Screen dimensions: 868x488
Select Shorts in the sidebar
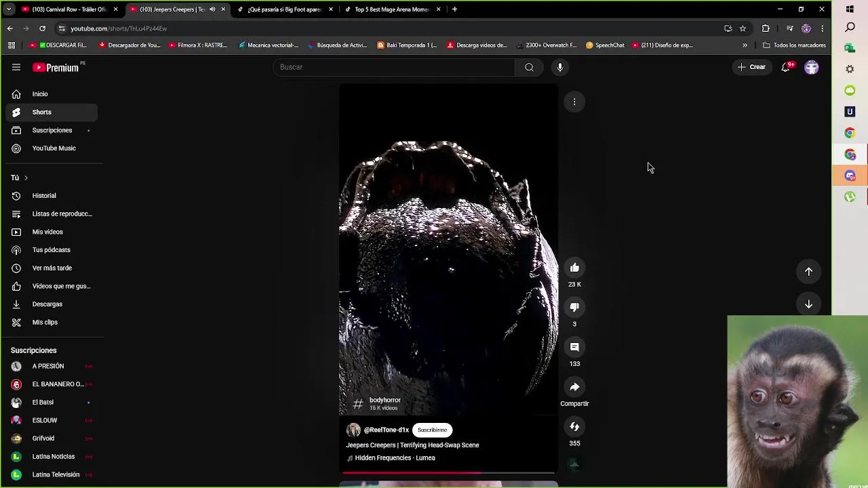[x=52, y=113]
